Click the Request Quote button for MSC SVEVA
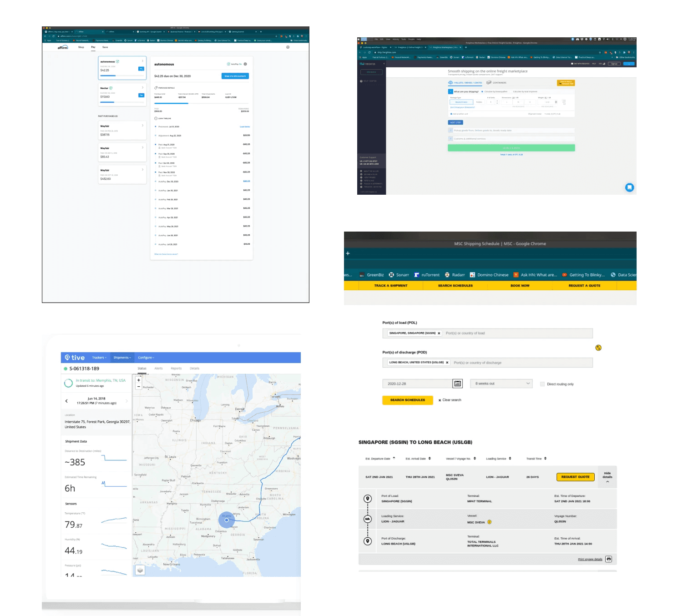Screen dimensions: 688x616 [575, 477]
